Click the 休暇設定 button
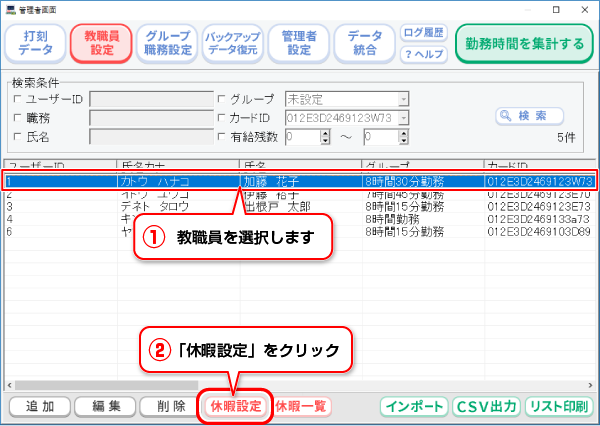 click(x=235, y=406)
